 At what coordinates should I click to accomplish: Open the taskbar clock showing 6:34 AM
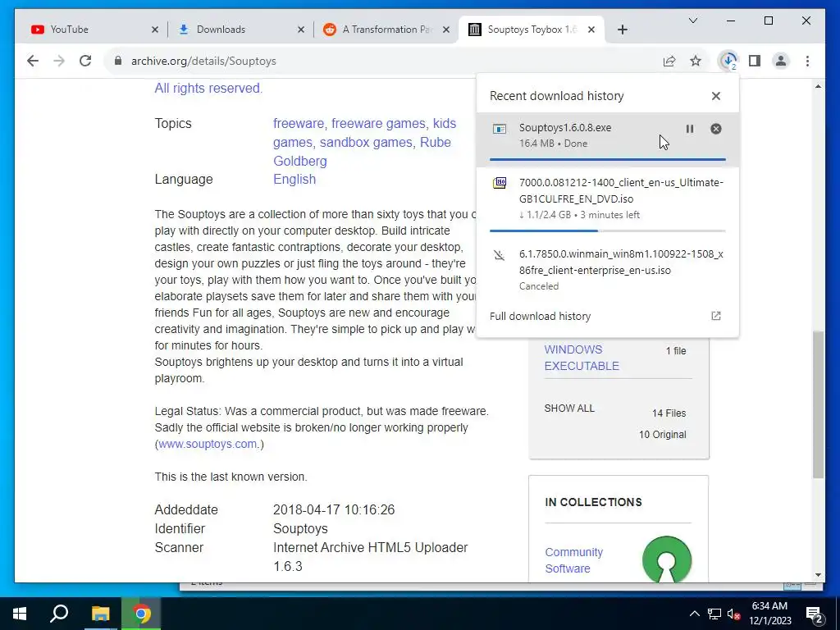tap(769, 614)
